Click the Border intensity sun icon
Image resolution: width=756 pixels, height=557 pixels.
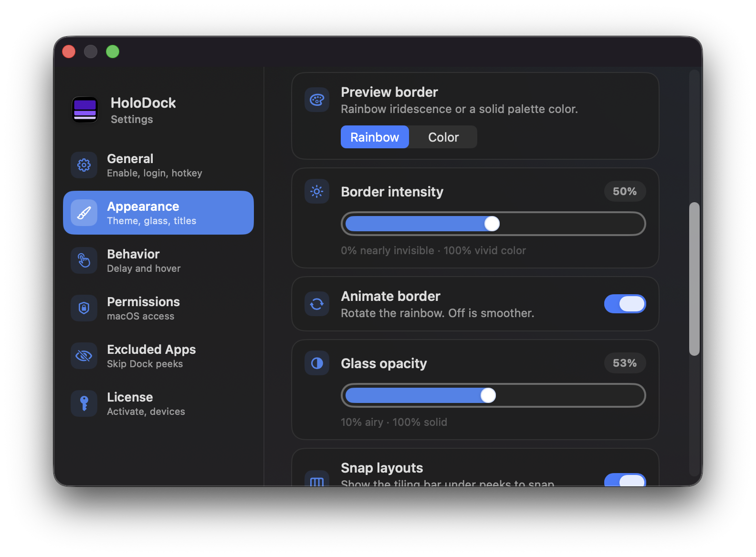(317, 192)
